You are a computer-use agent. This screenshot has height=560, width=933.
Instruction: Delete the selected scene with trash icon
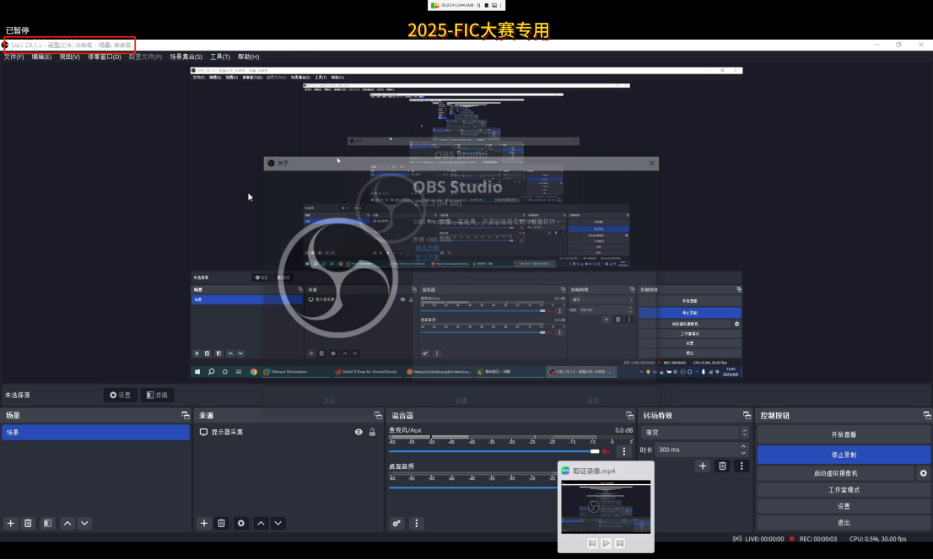tap(27, 523)
